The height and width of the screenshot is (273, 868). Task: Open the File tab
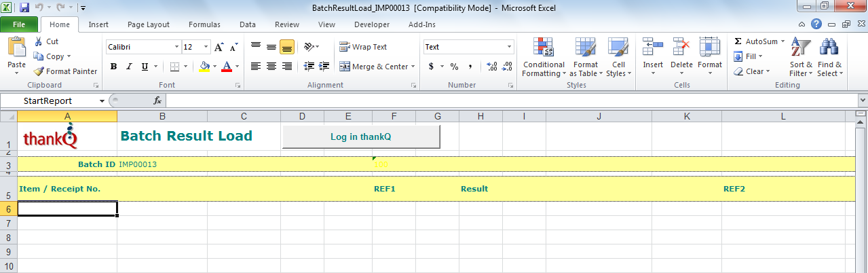point(19,24)
